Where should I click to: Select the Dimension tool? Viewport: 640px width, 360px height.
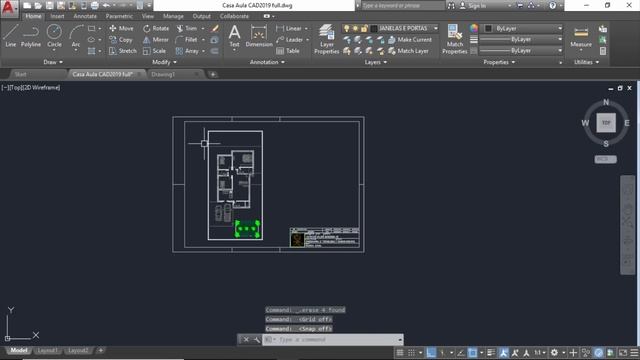(259, 36)
